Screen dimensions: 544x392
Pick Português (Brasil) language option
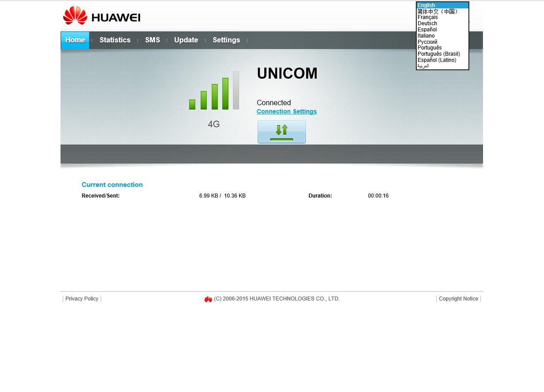(x=442, y=54)
